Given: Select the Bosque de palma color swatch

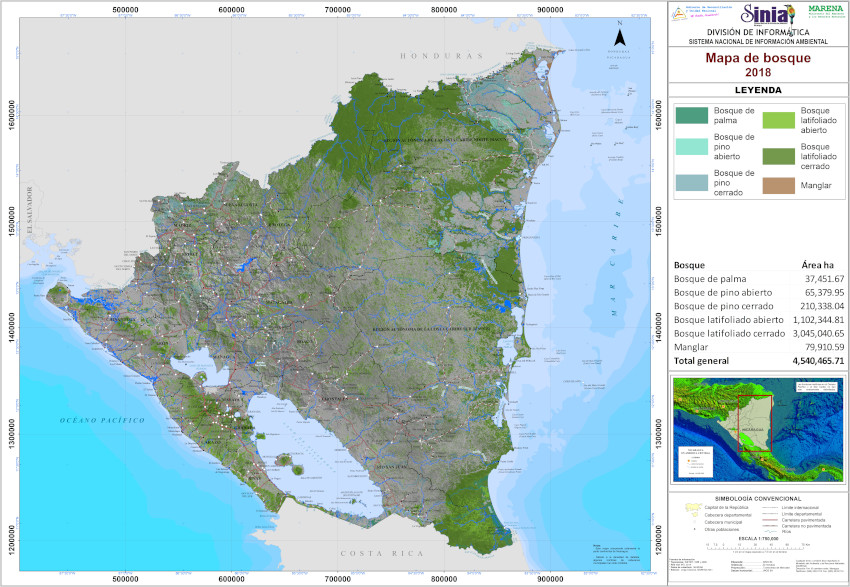Looking at the screenshot, I should click(x=691, y=116).
